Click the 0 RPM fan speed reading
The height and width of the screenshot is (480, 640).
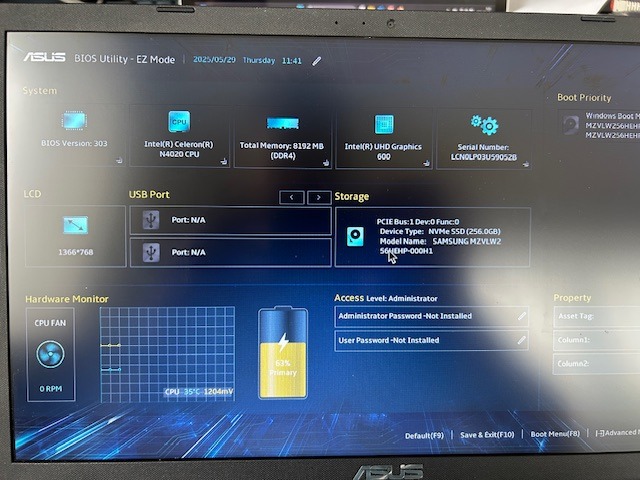pyautogui.click(x=51, y=389)
